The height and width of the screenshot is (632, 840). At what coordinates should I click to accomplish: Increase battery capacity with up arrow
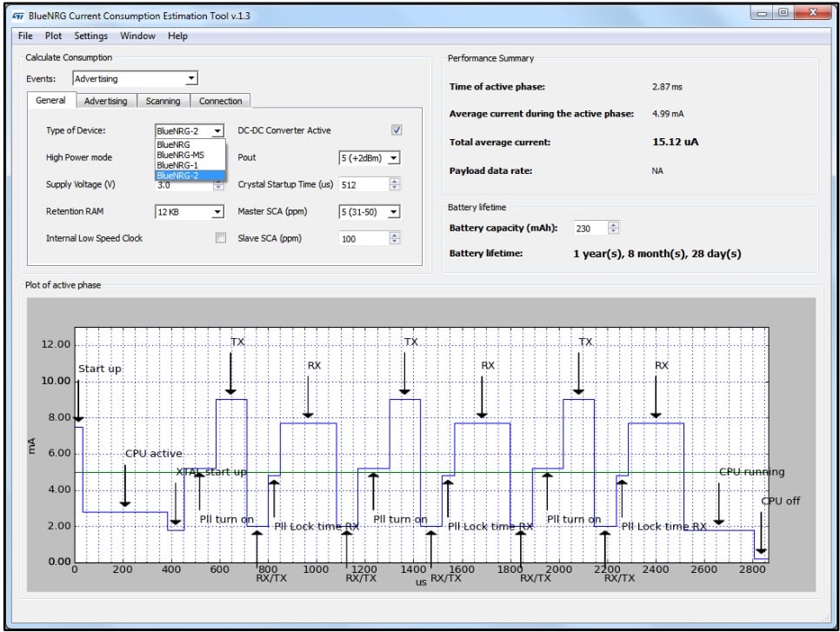click(613, 224)
